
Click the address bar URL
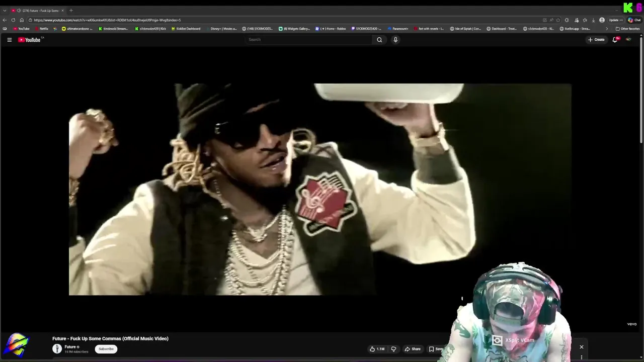click(x=107, y=20)
